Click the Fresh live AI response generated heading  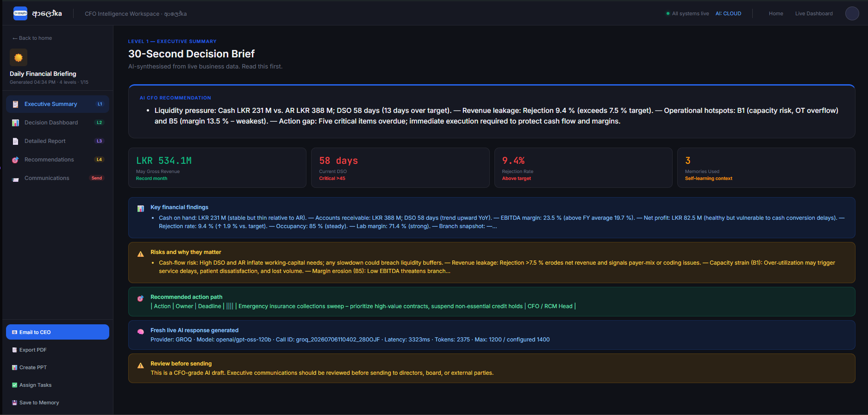pos(194,330)
